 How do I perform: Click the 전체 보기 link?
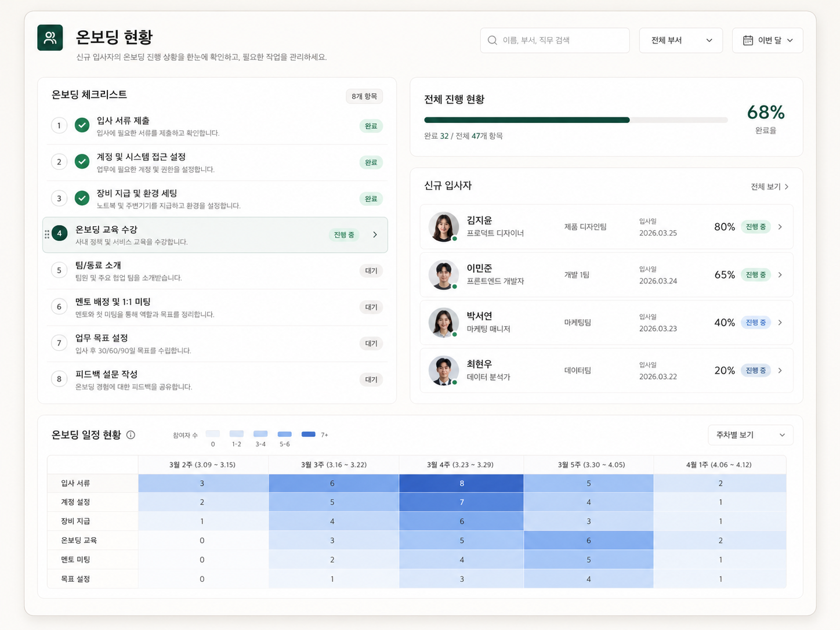pyautogui.click(x=767, y=186)
